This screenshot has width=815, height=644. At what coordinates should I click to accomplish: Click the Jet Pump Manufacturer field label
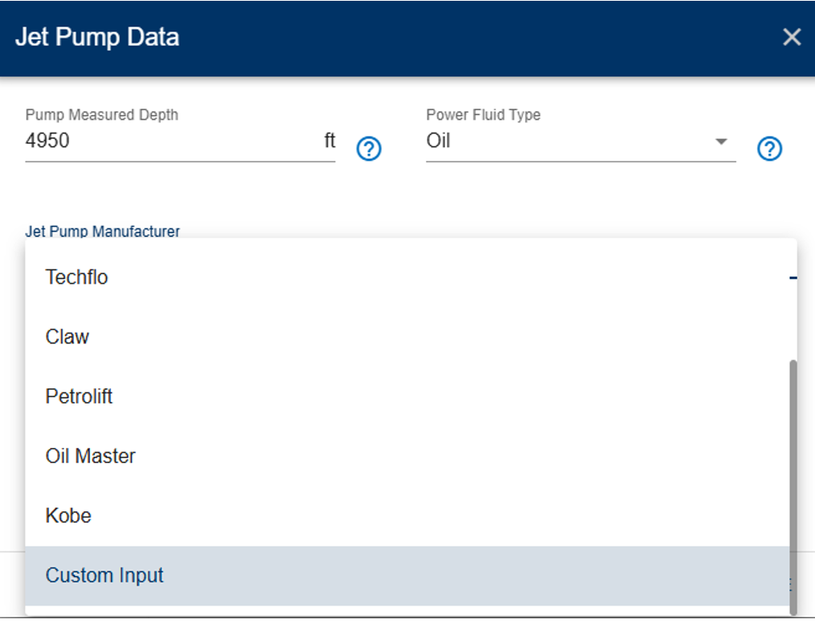coord(102,232)
